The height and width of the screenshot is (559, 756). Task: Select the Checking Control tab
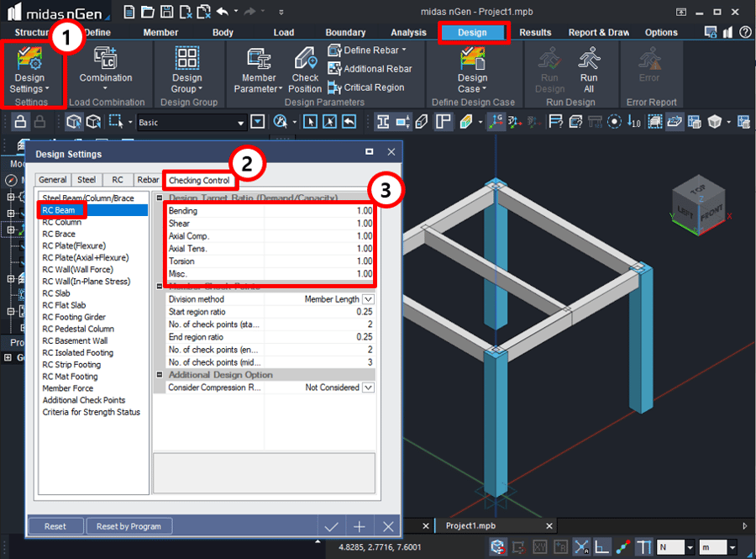199,181
